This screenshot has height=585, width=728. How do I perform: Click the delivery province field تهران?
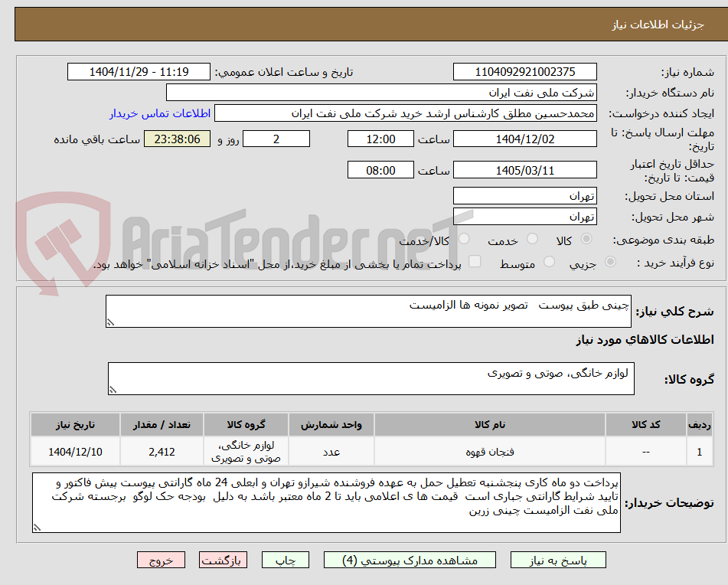[x=524, y=196]
